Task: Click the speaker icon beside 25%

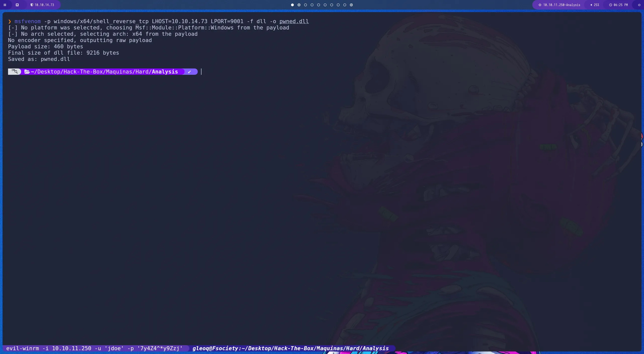Action: 591,5
